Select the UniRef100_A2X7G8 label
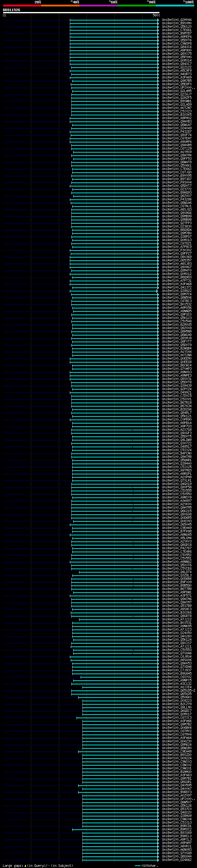 [177, 430]
